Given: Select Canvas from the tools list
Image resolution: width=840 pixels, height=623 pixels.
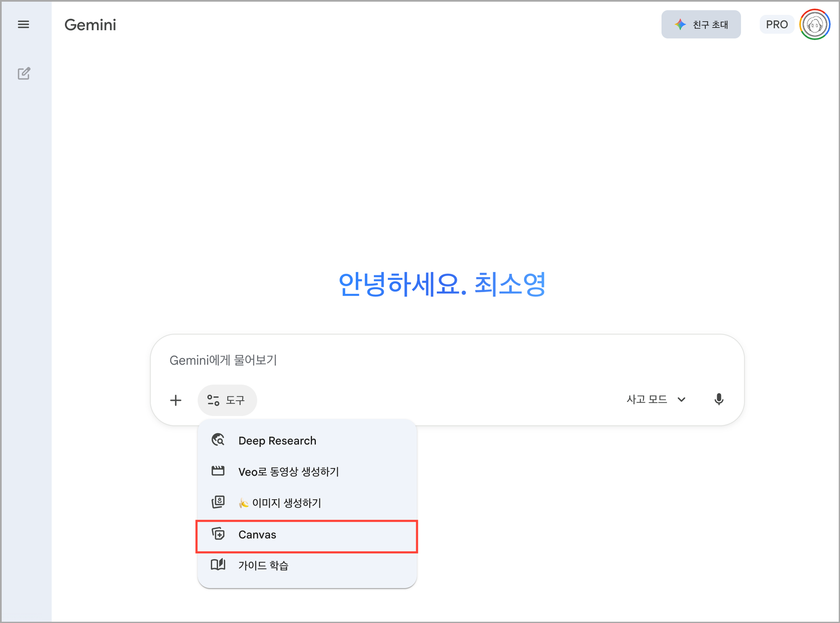Looking at the screenshot, I should 257,535.
